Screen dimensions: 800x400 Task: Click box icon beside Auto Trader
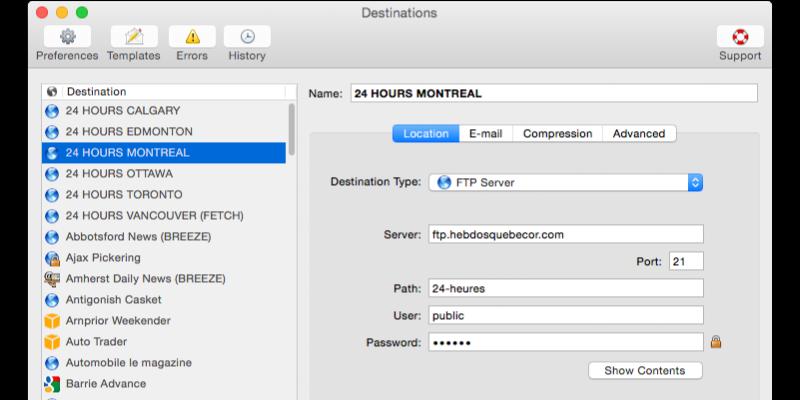(52, 342)
